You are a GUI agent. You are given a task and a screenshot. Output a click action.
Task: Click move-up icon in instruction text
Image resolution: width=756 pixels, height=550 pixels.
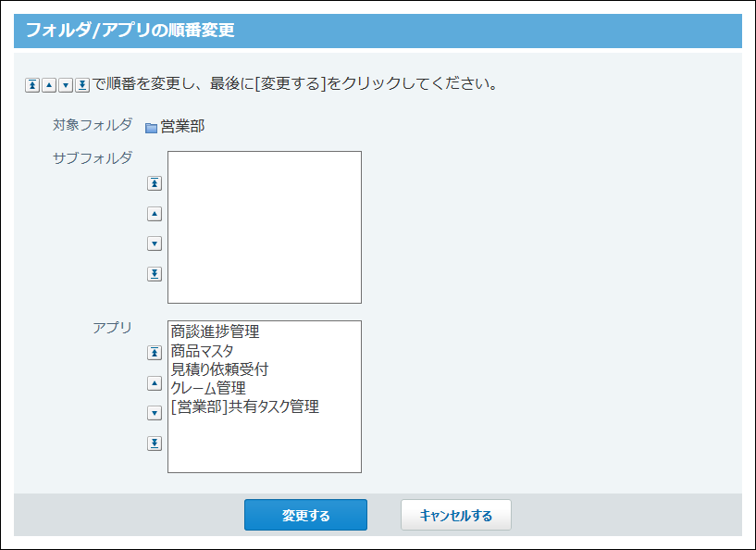pos(49,85)
